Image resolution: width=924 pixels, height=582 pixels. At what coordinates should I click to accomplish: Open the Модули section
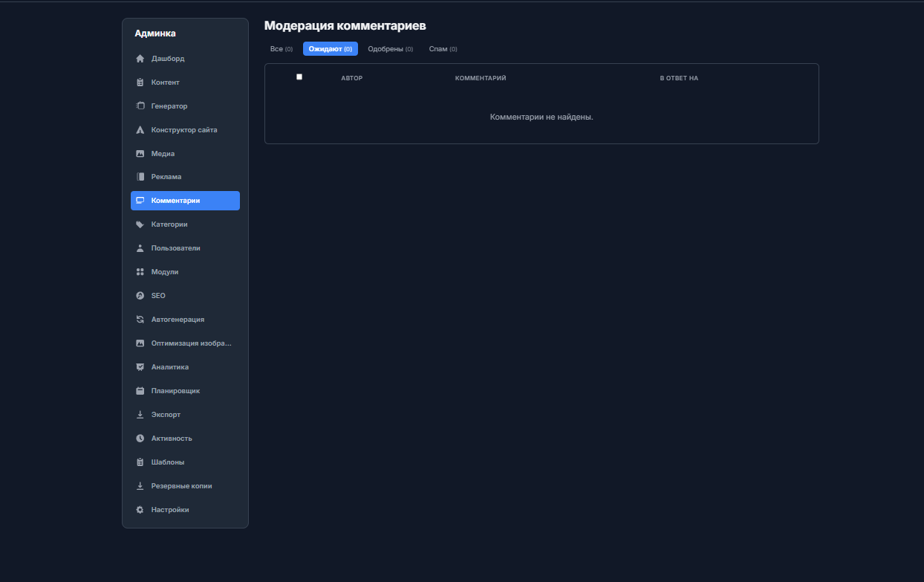click(x=185, y=272)
